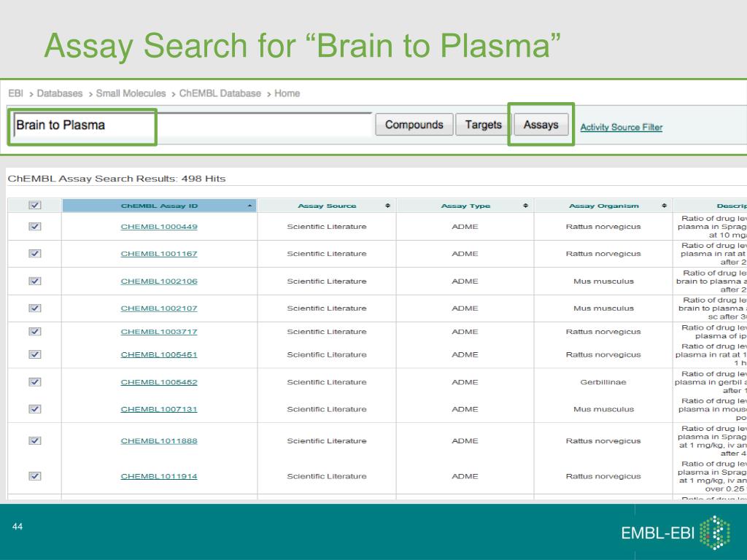The width and height of the screenshot is (747, 560).
Task: Open assay CHEMBL1007131
Action: click(159, 409)
